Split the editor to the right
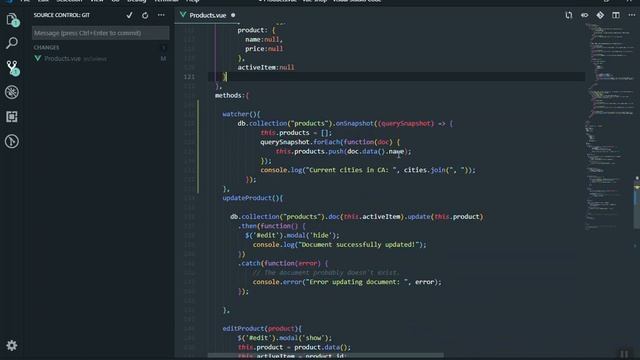Screen dimensions: 640x360 point(616,15)
